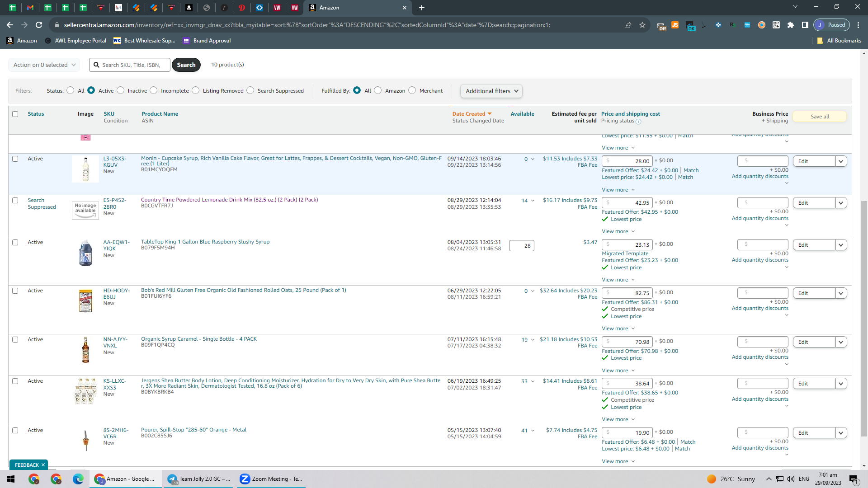Click the Search button
The width and height of the screenshot is (868, 488).
pyautogui.click(x=186, y=65)
